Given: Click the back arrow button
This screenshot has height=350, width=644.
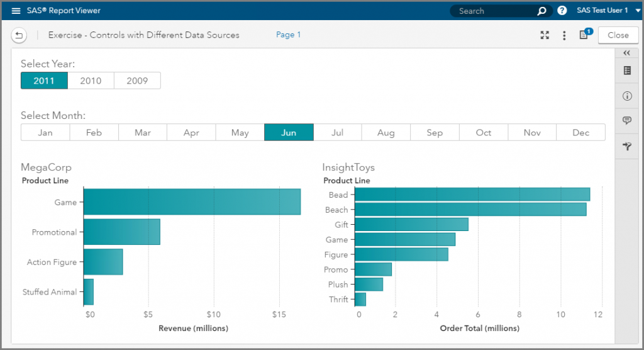Looking at the screenshot, I should (19, 35).
